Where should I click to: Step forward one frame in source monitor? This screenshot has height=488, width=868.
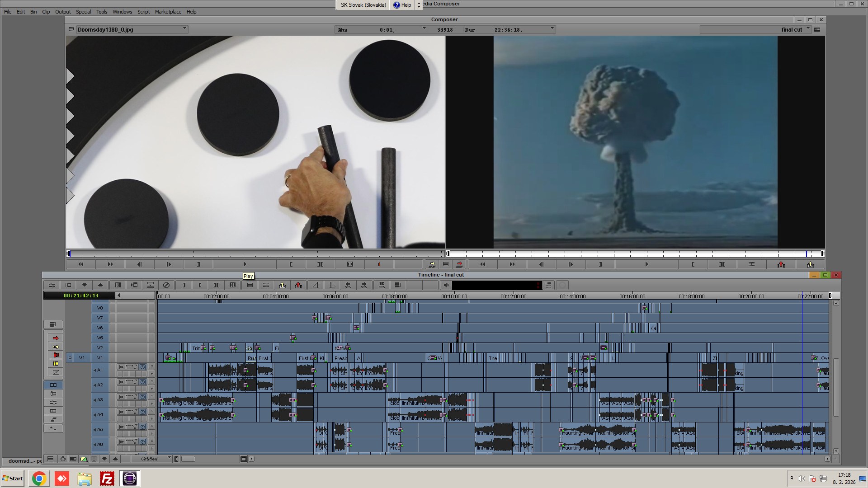(x=169, y=264)
